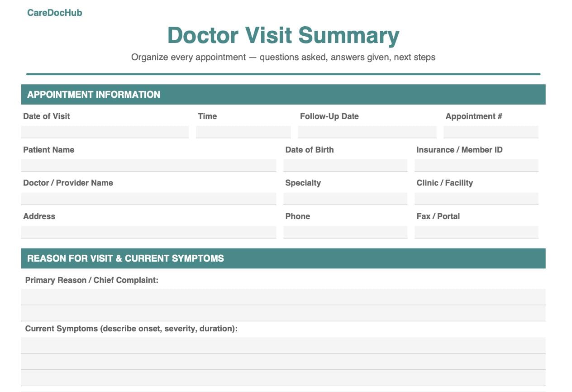
Task: Click the APPOINTMENT INFORMATION section header
Action: pyautogui.click(x=283, y=95)
